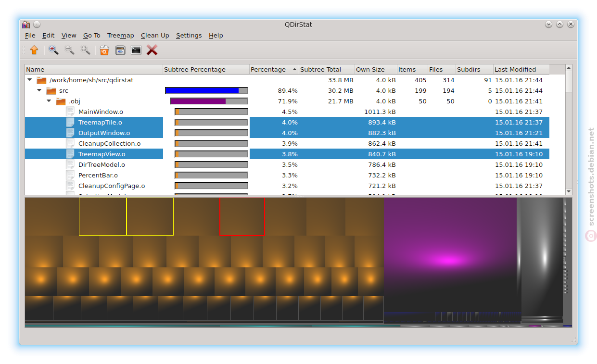Click the src folder icon
This screenshot has width=597, height=364.
click(51, 91)
